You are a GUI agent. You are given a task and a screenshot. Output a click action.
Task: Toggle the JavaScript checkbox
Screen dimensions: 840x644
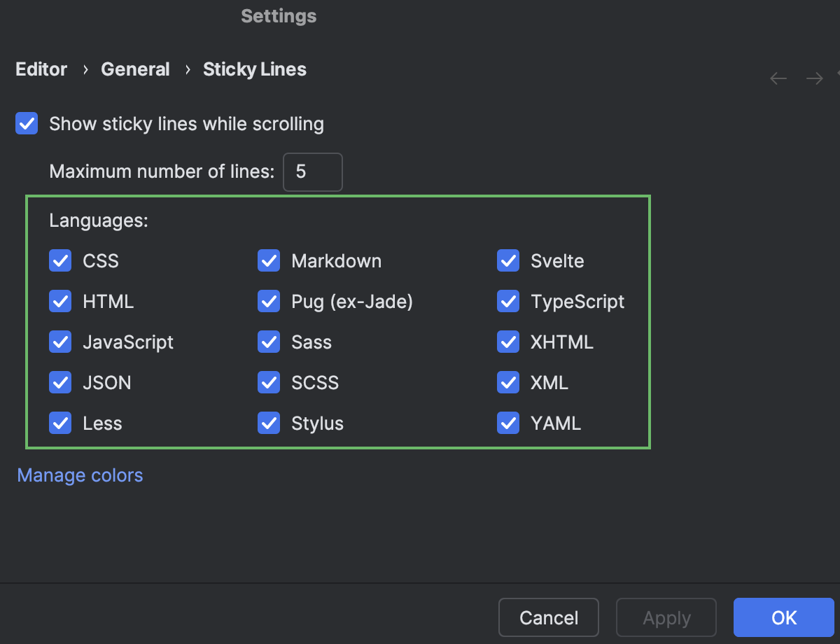[60, 342]
